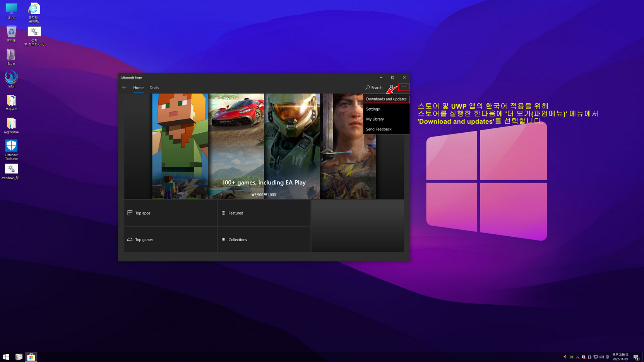Open Search in Microsoft Store

[374, 87]
